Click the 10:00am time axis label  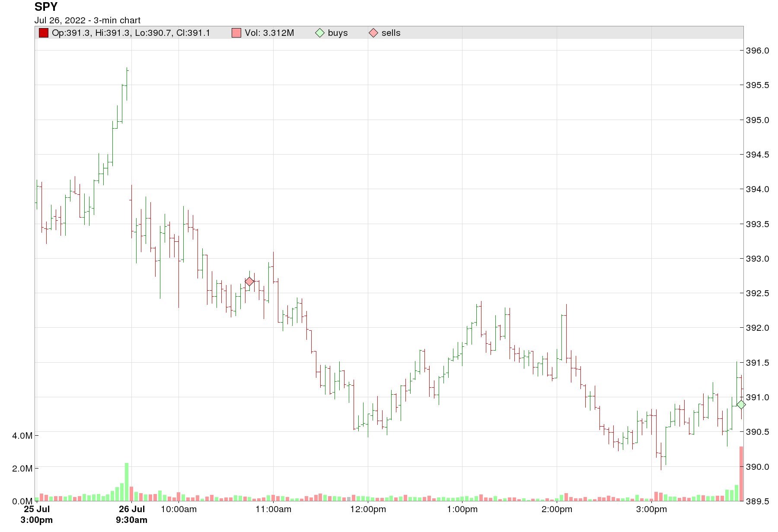click(179, 509)
